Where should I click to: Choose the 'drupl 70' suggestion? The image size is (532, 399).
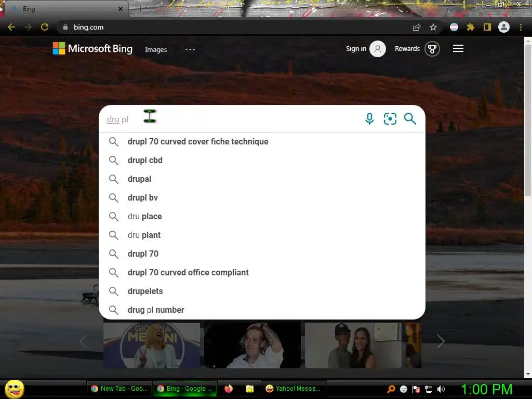(262, 254)
